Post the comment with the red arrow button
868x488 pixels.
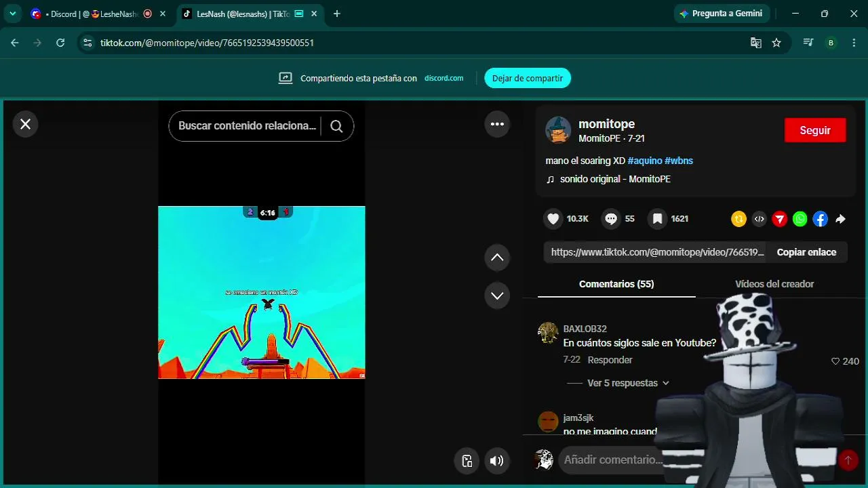pyautogui.click(x=848, y=461)
